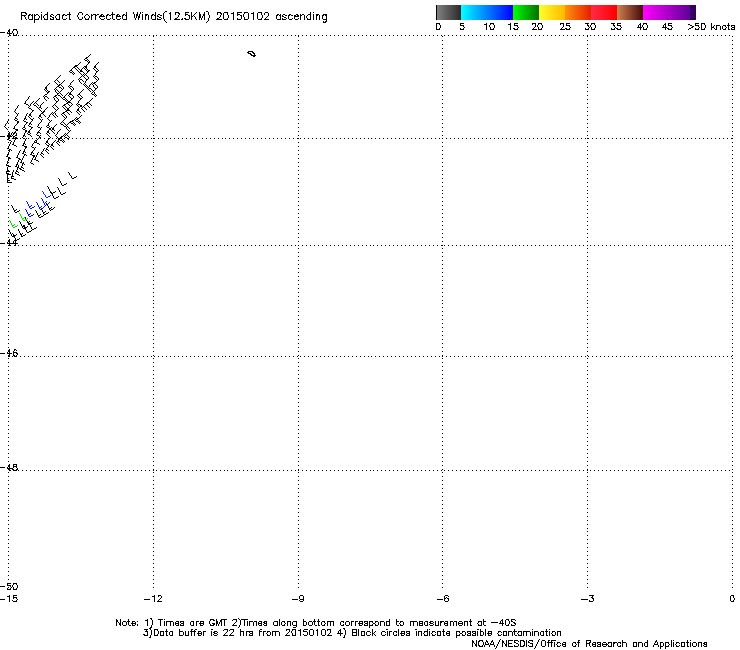
Task: Click the '-15' longitude axis label
Action: (x=9, y=599)
